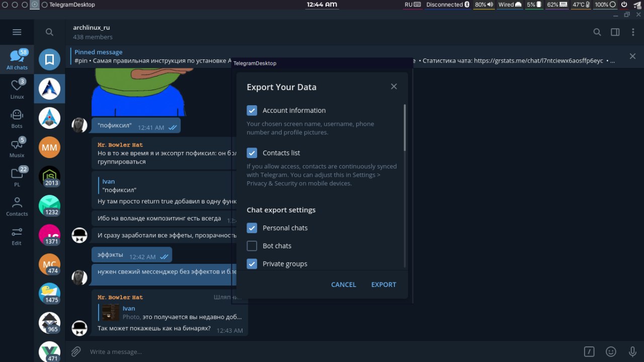644x362 pixels.
Task: Click the 80% volume indicator
Action: coord(484,5)
